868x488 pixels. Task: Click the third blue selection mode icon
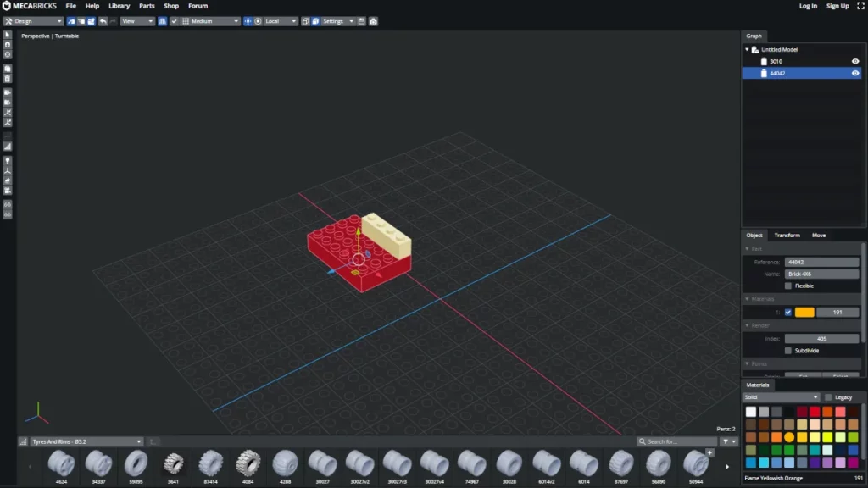click(92, 21)
